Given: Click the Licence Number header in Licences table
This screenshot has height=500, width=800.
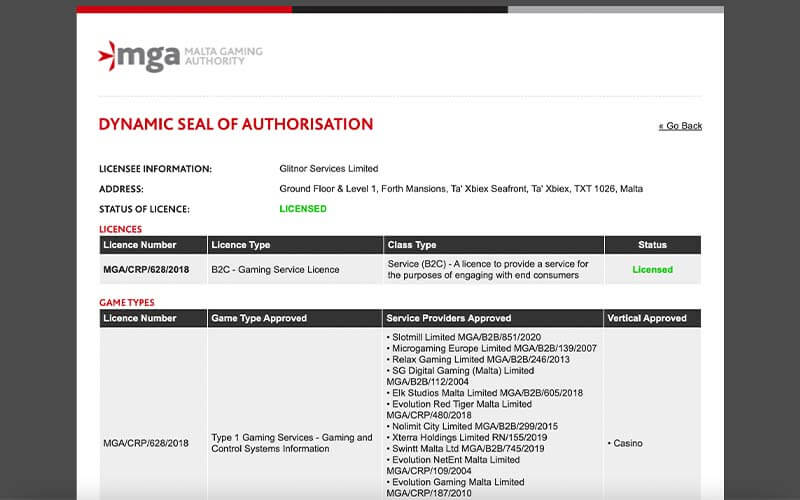Looking at the screenshot, I should 153,245.
